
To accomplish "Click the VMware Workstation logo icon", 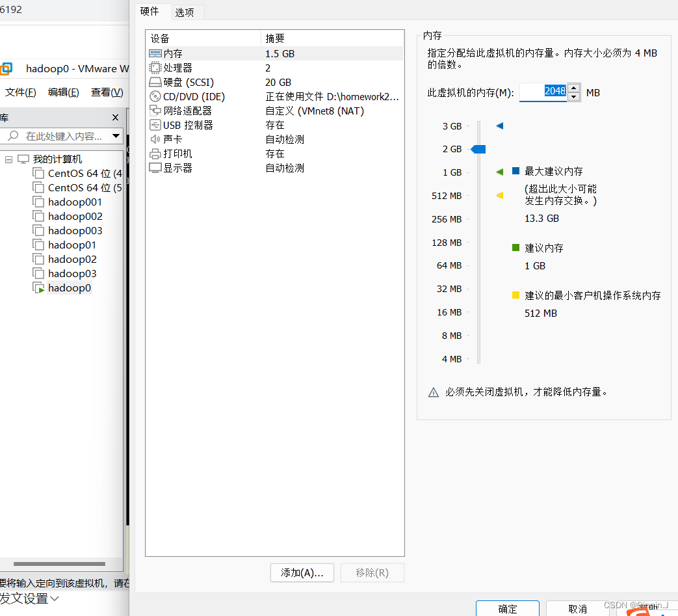I will point(7,69).
